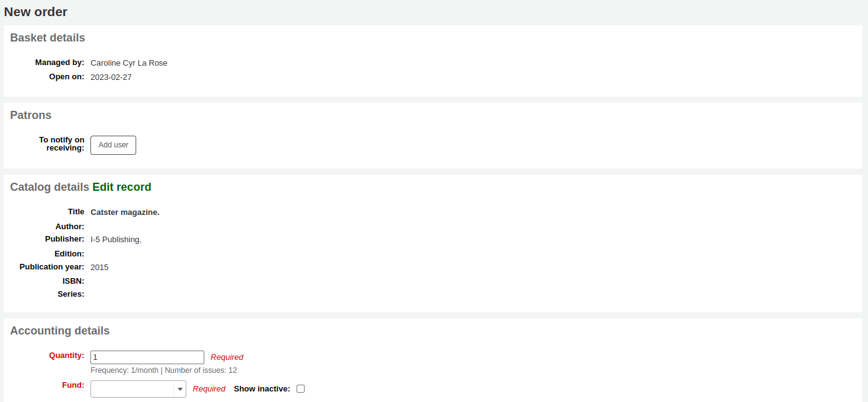Click the Add user button
The width and height of the screenshot is (868, 402).
113,145
